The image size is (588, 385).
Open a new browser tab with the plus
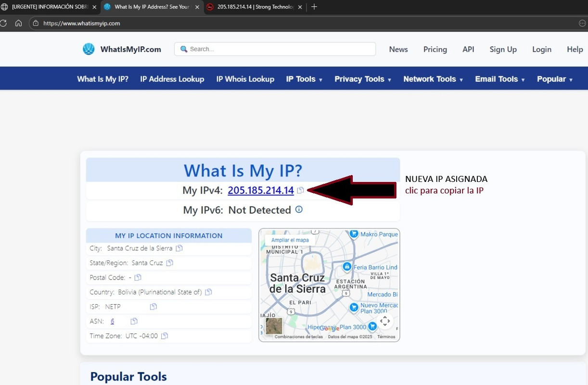click(x=314, y=7)
